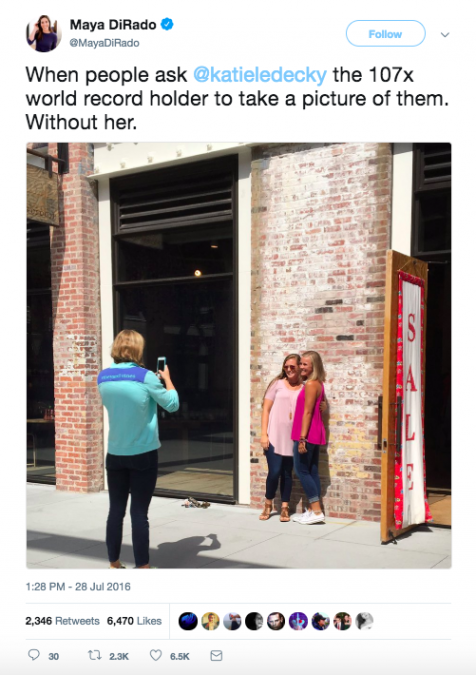Click the Maya DiRado display name
Screen dimensions: 476x675
point(113,25)
